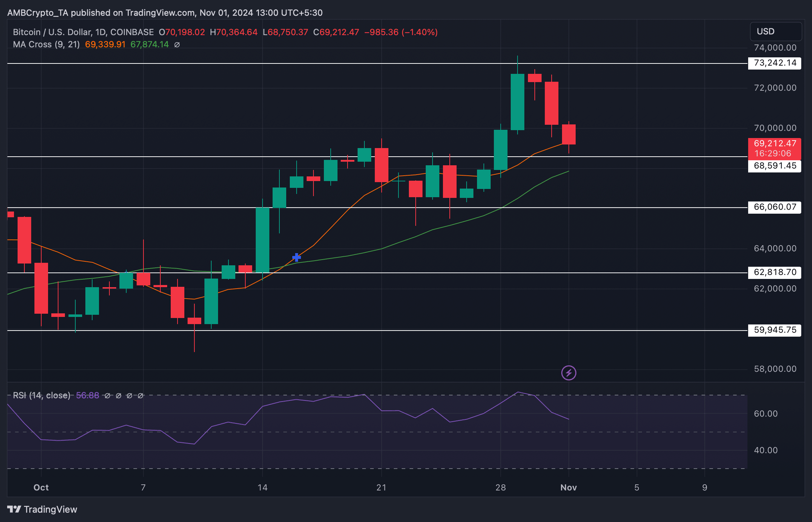Click the 40.00 RSI axis label
Viewport: 812px width, 522px height.
(x=766, y=450)
